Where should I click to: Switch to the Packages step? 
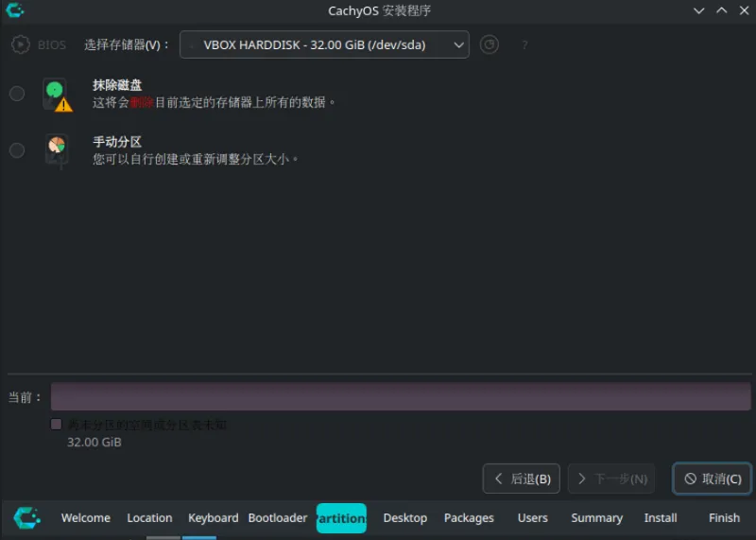click(x=469, y=518)
